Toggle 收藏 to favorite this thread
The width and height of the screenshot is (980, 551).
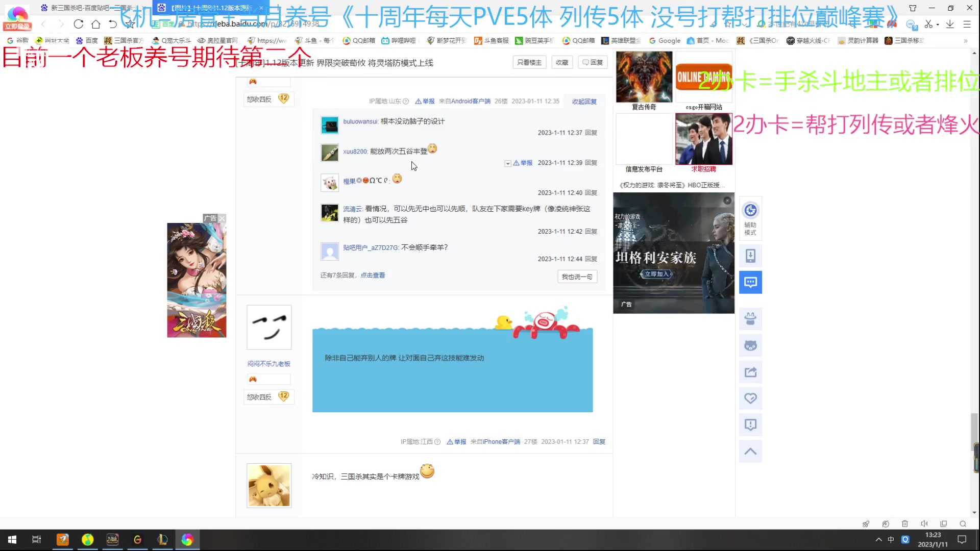point(561,62)
